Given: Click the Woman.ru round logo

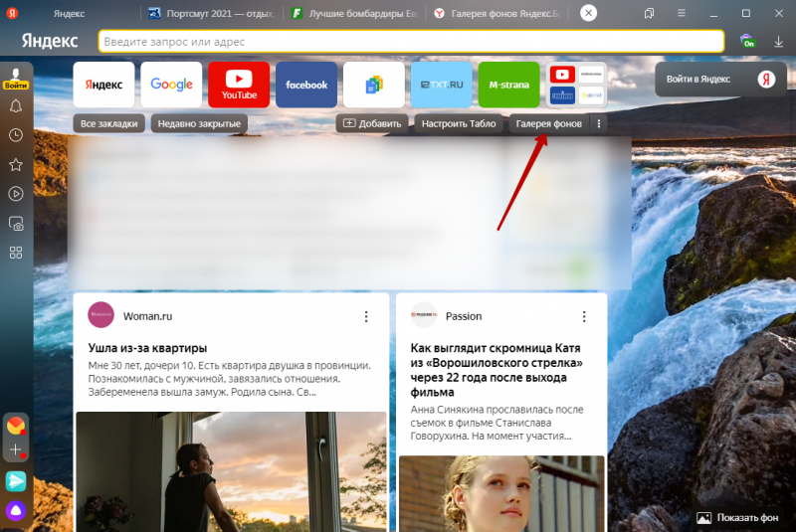Looking at the screenshot, I should [x=101, y=315].
